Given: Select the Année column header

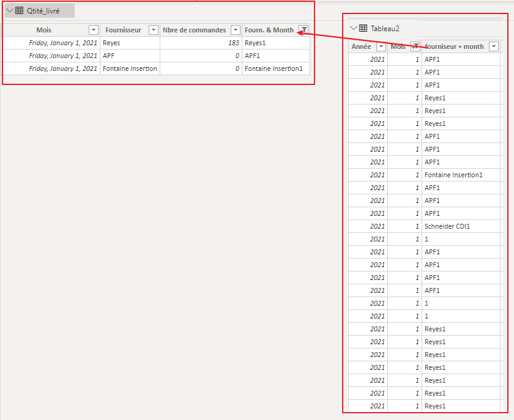Looking at the screenshot, I should [x=361, y=46].
